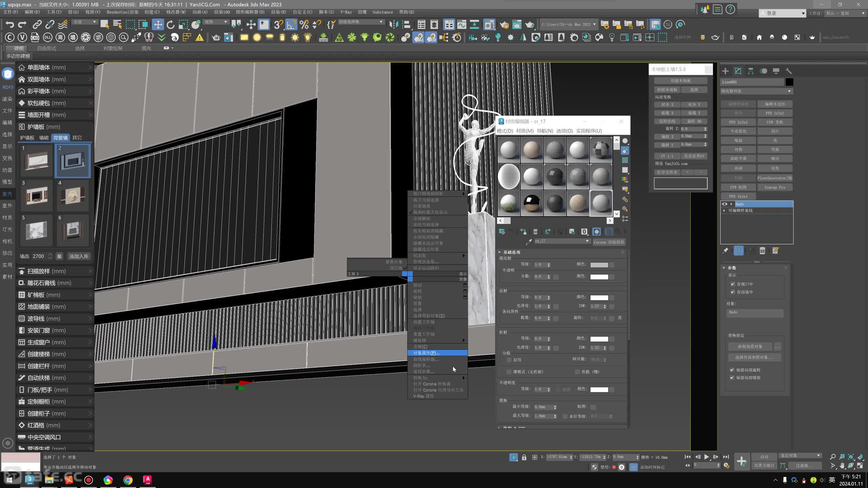Open File Explorer from the taskbar
Viewport: 868px width, 488px height.
49,480
